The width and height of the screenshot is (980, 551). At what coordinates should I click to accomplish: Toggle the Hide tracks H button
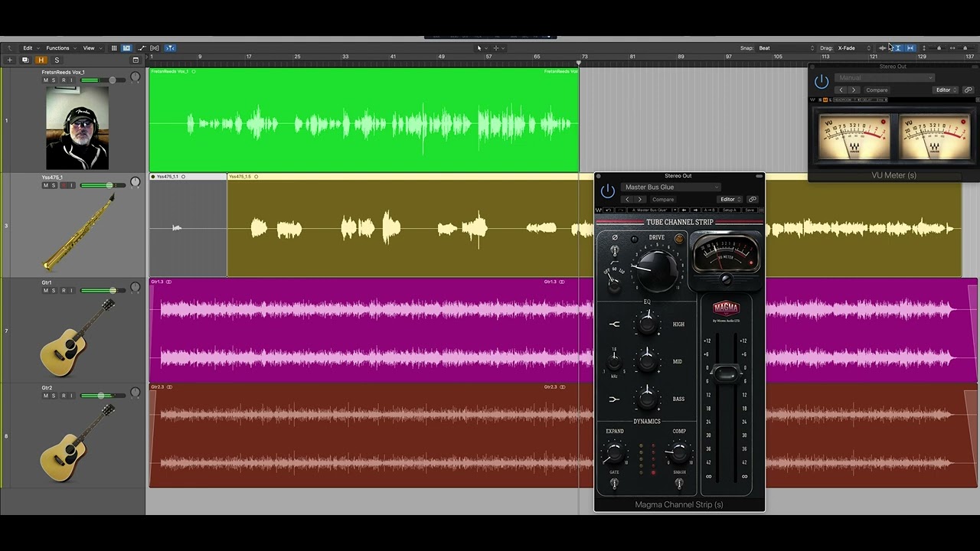41,60
